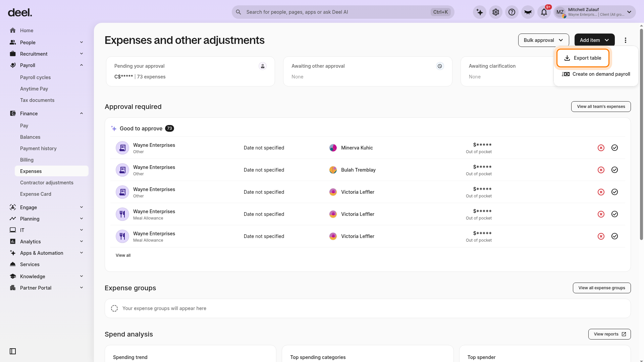Click the Services bell-tray icon
The height and width of the screenshot is (362, 644).
[13, 264]
